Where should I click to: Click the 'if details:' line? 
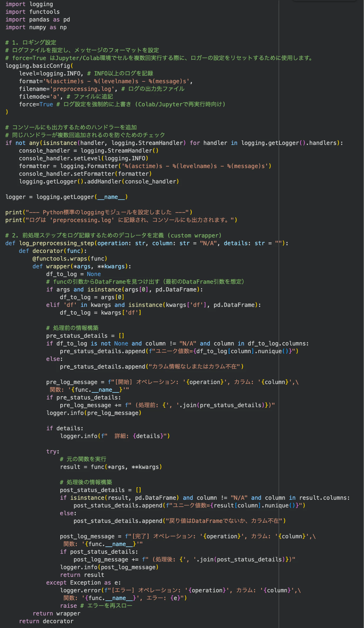[x=65, y=428]
